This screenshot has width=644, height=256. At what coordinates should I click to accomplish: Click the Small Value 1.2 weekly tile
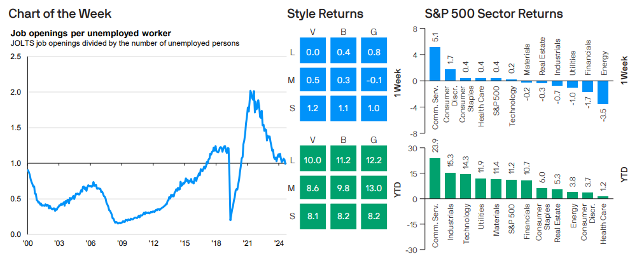(x=312, y=108)
